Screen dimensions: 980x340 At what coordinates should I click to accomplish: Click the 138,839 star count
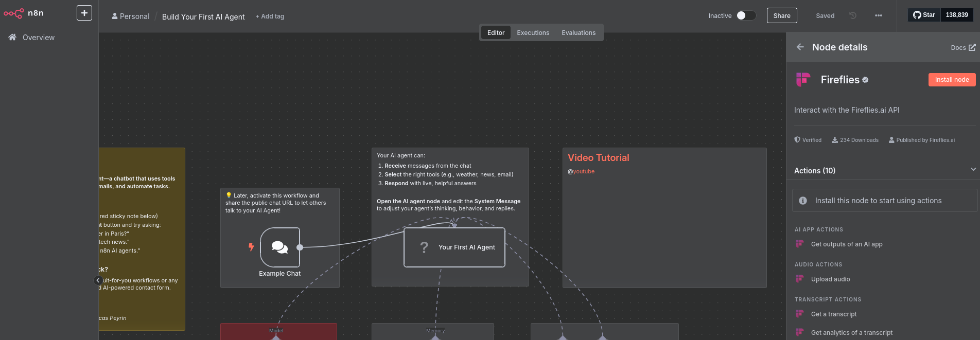[x=957, y=15]
